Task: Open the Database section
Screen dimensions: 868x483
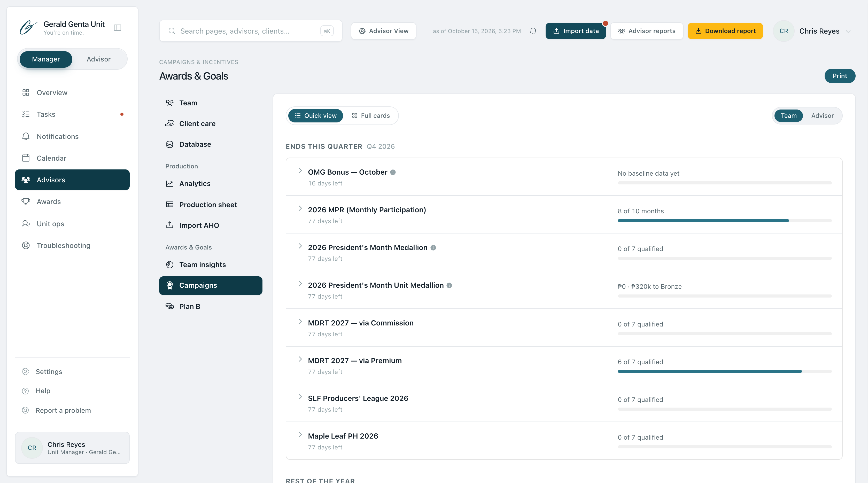Action: tap(211, 144)
